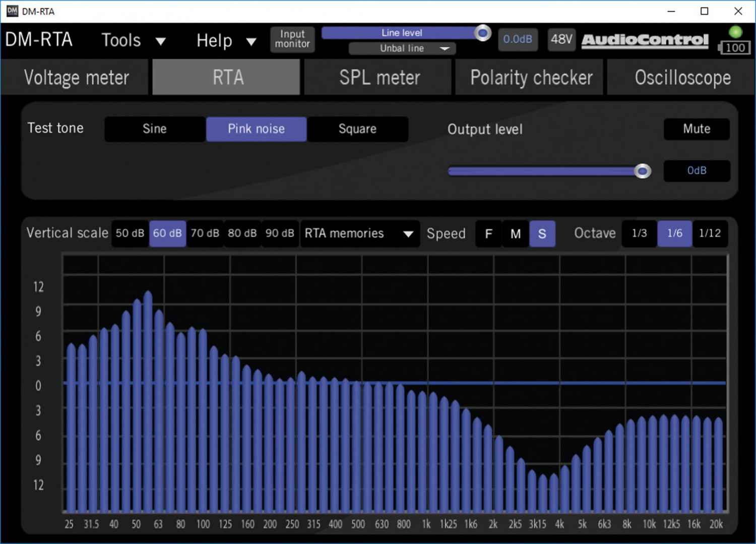
Task: Open the RTA memories dropdown
Action: tap(360, 233)
